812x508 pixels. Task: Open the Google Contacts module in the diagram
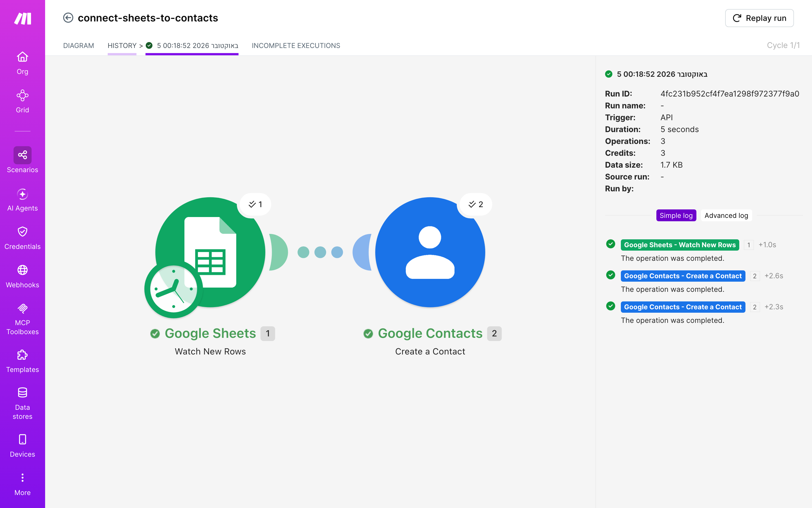coord(430,252)
